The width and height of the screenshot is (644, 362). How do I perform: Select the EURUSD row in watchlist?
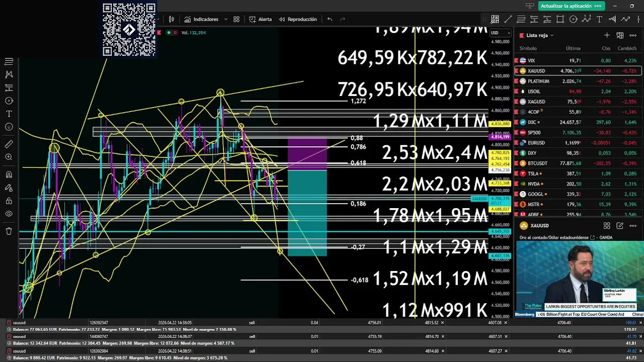(578, 143)
